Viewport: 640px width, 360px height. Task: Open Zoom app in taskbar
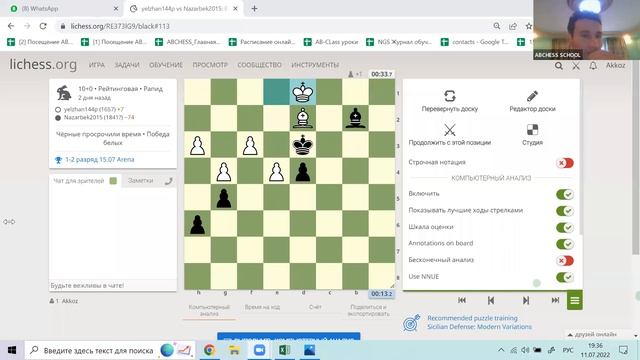point(259,350)
